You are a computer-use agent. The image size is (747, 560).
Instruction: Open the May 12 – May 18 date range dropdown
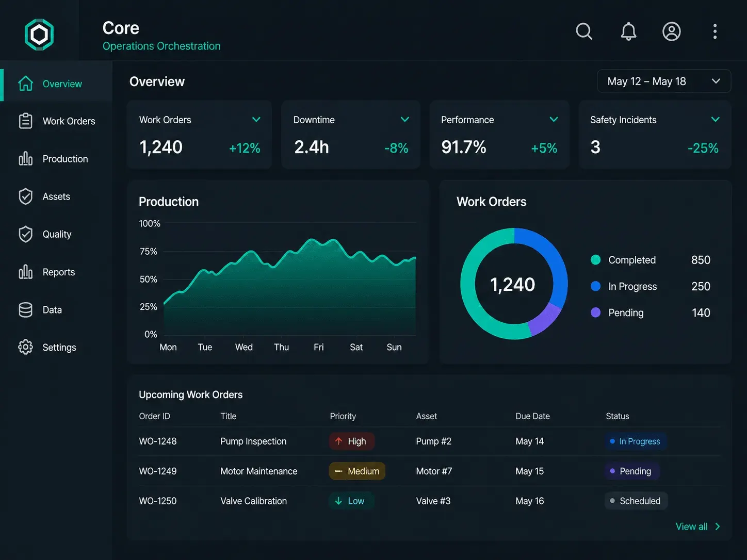(x=664, y=81)
